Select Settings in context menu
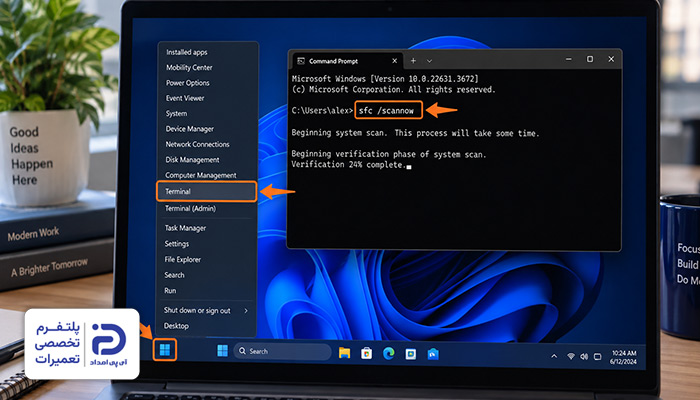The image size is (700, 400). (x=177, y=244)
